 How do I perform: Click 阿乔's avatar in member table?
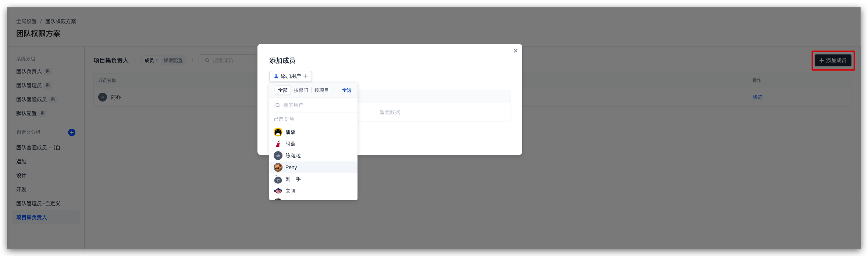(x=103, y=97)
